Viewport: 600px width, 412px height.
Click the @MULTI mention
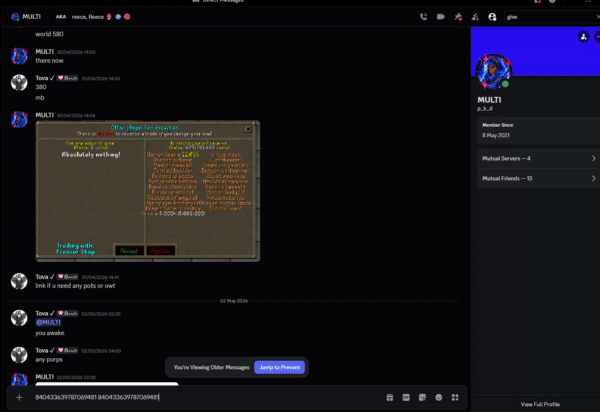[48, 322]
